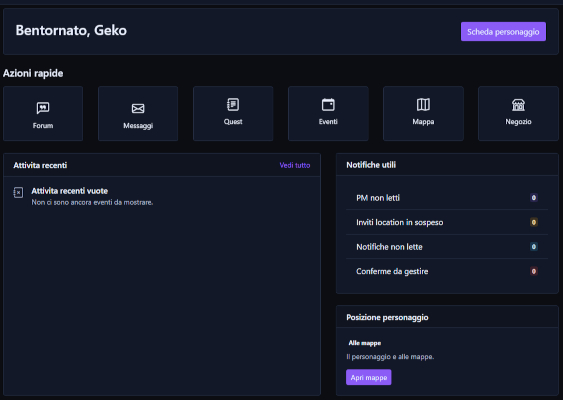This screenshot has height=400, width=563.
Task: Open the Conferme da gestire row
Action: click(x=447, y=271)
